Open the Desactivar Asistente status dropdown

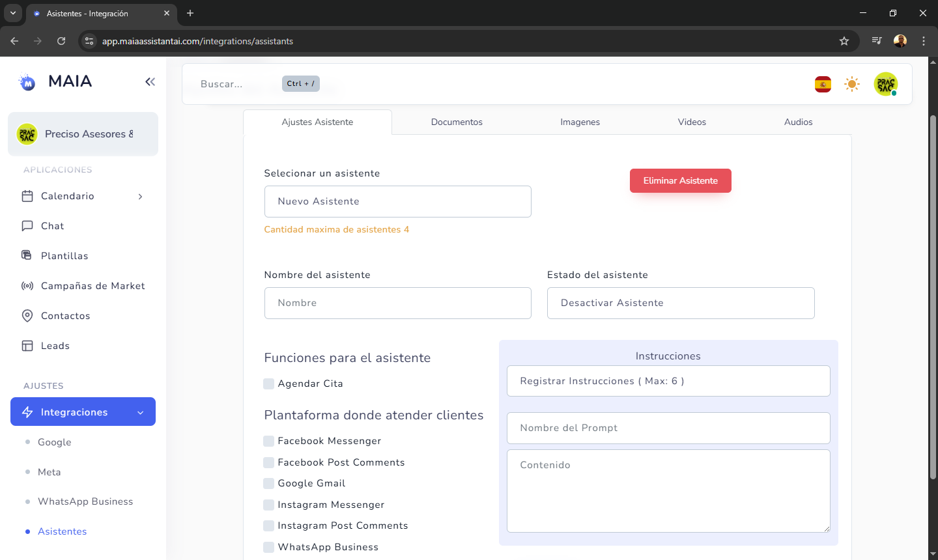(x=680, y=303)
